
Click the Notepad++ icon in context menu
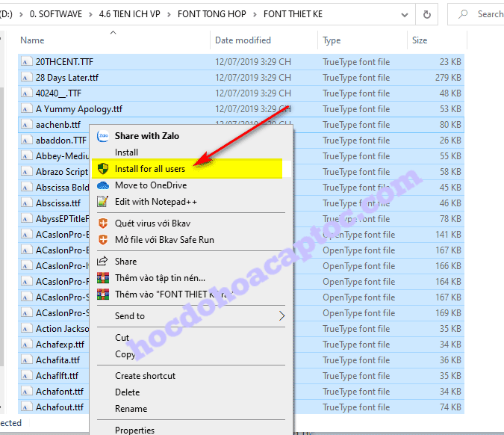pyautogui.click(x=103, y=202)
